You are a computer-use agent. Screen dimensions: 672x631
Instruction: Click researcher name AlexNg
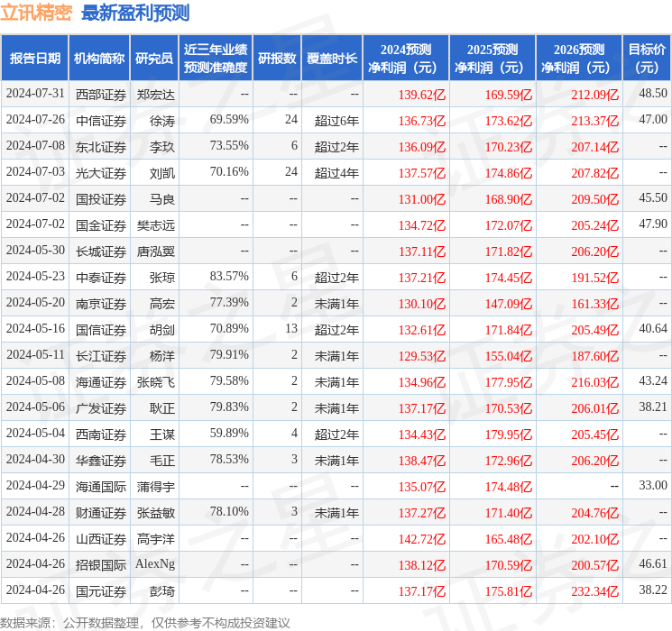(155, 564)
